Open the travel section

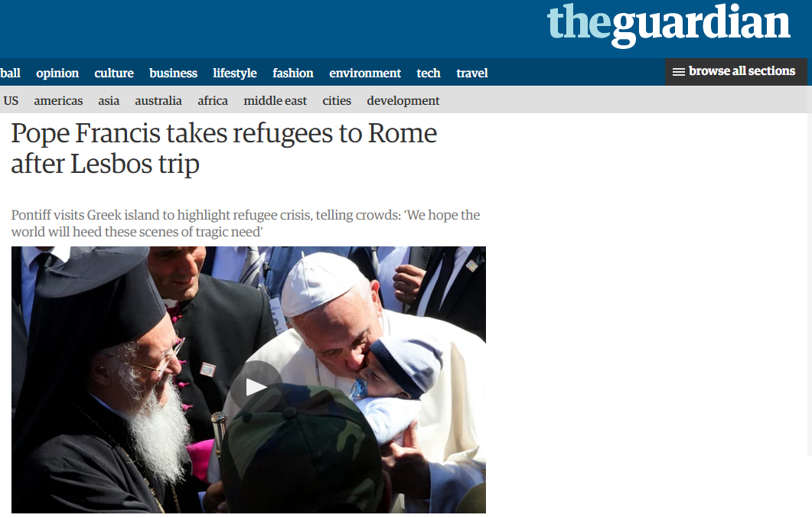(x=472, y=73)
